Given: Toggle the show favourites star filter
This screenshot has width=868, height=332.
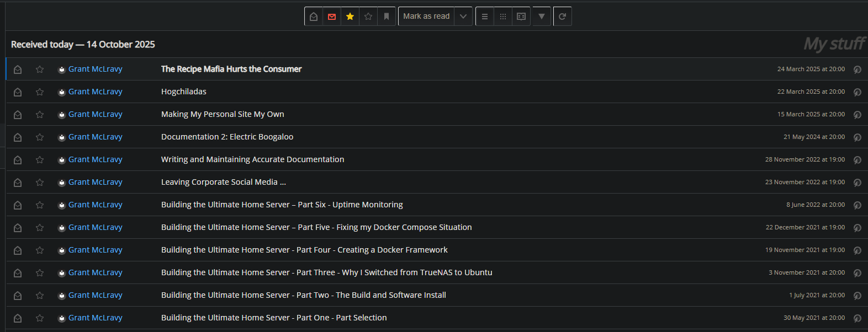Looking at the screenshot, I should (x=350, y=17).
